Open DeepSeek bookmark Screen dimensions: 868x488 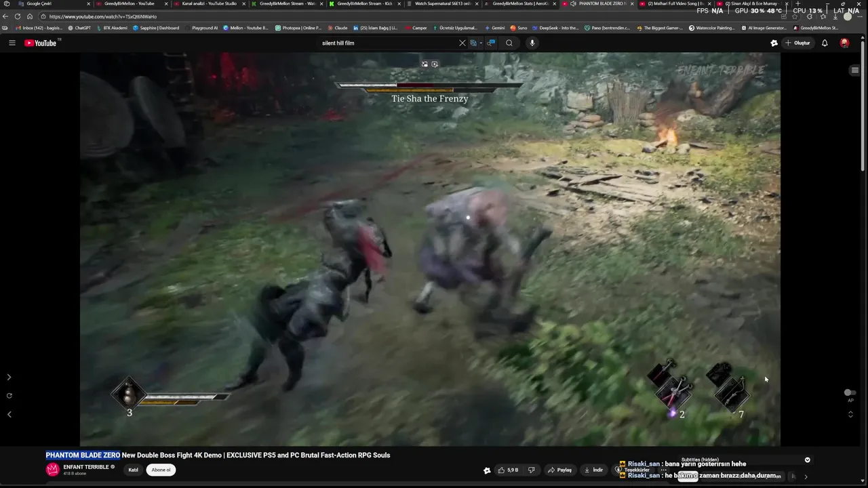point(555,28)
